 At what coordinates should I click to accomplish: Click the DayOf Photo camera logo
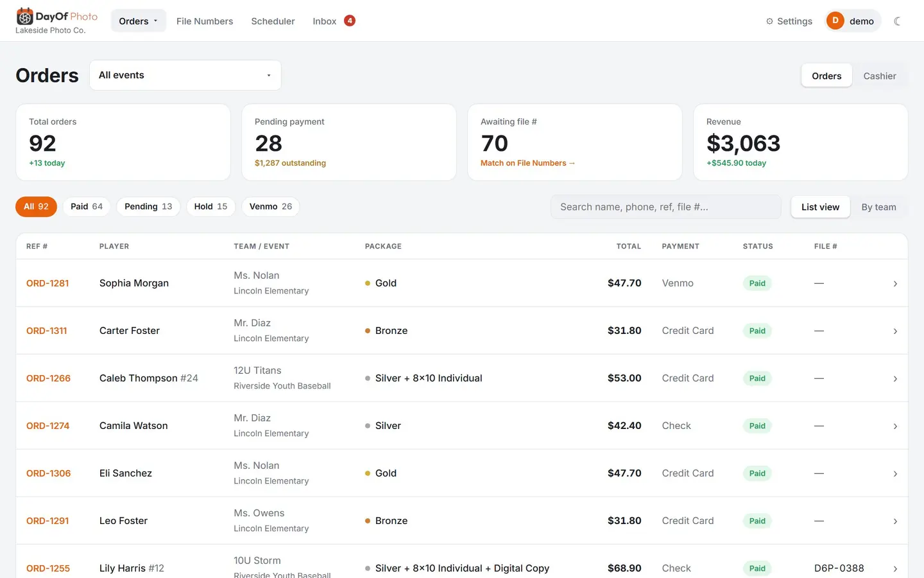[24, 16]
